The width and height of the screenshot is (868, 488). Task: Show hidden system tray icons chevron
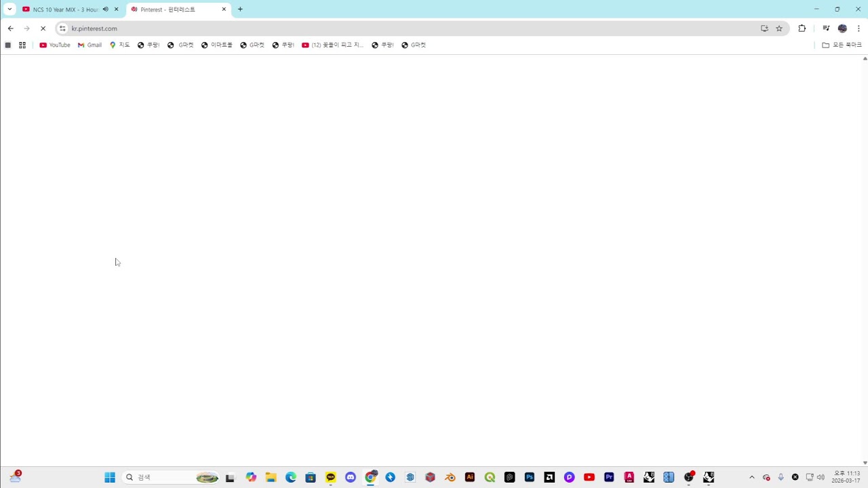click(751, 477)
